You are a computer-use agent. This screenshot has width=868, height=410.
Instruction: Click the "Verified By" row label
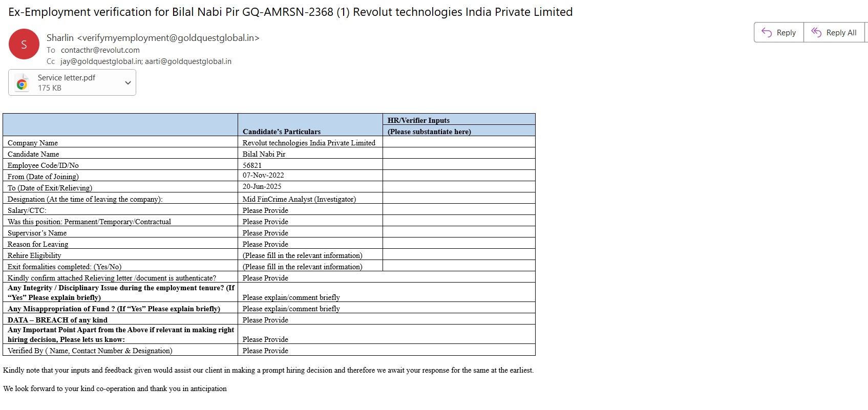coord(90,351)
